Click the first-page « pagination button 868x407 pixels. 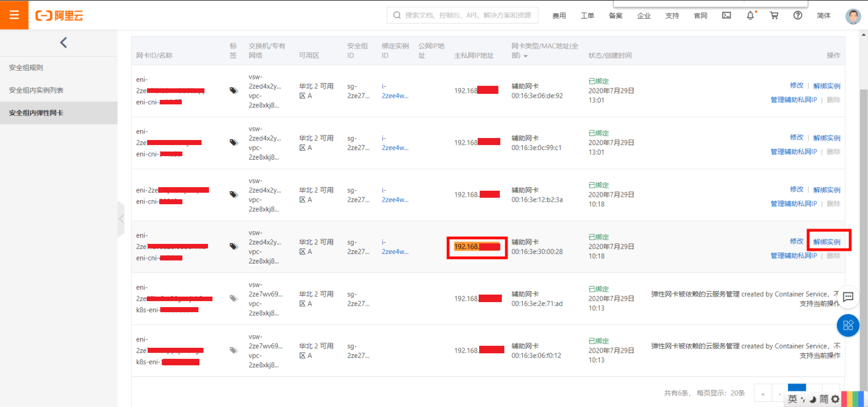[763, 393]
